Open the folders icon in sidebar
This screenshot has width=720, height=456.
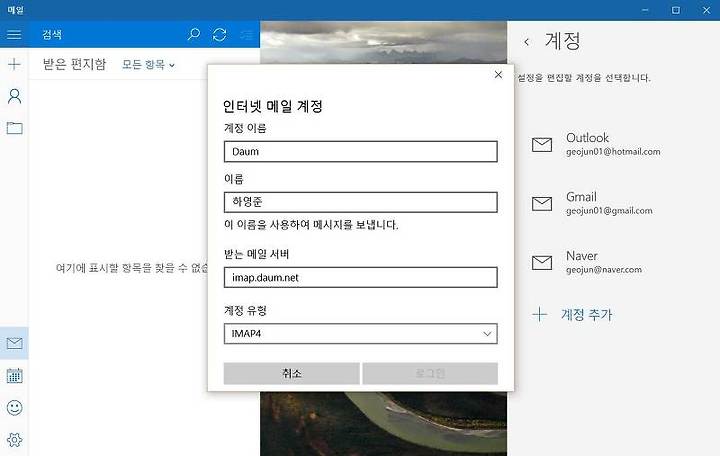point(14,128)
